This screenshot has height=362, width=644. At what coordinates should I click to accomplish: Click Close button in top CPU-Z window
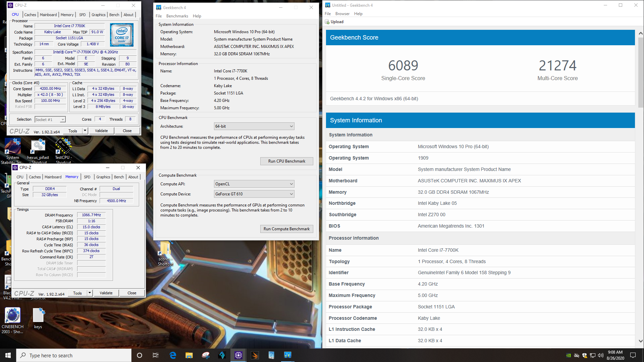(127, 131)
